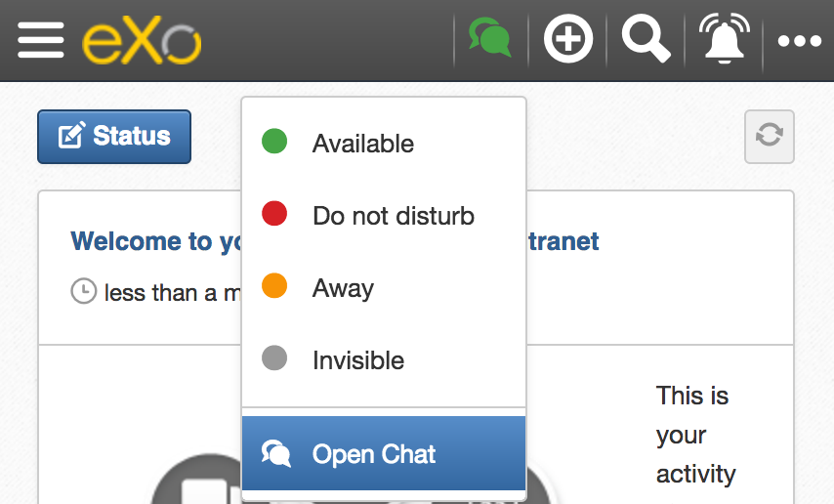Click the gray Invisible status dot

click(274, 359)
